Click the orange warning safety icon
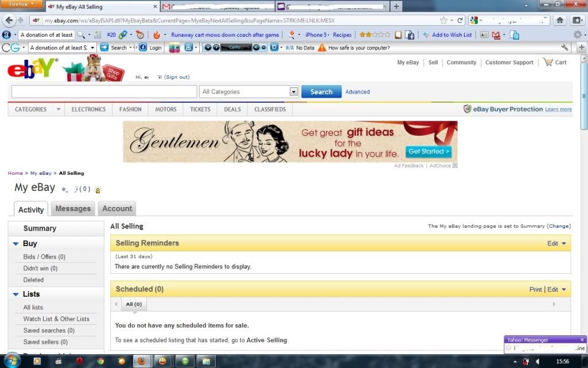 [322, 48]
